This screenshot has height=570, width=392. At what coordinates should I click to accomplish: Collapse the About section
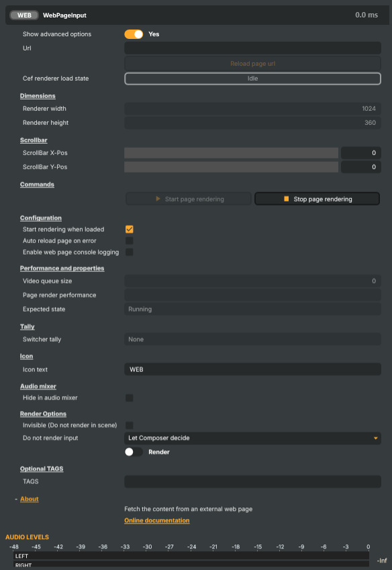(x=29, y=499)
